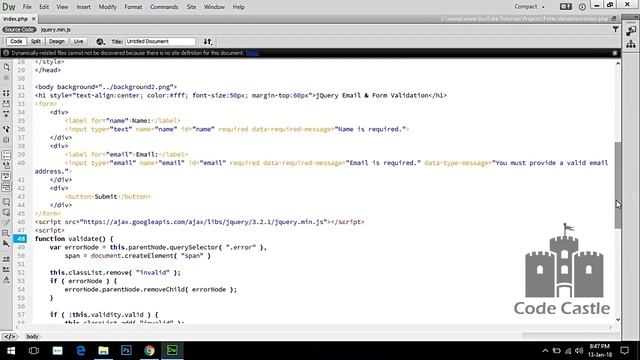Open Photoshop from the taskbar
This screenshot has height=360, width=640.
point(126,351)
